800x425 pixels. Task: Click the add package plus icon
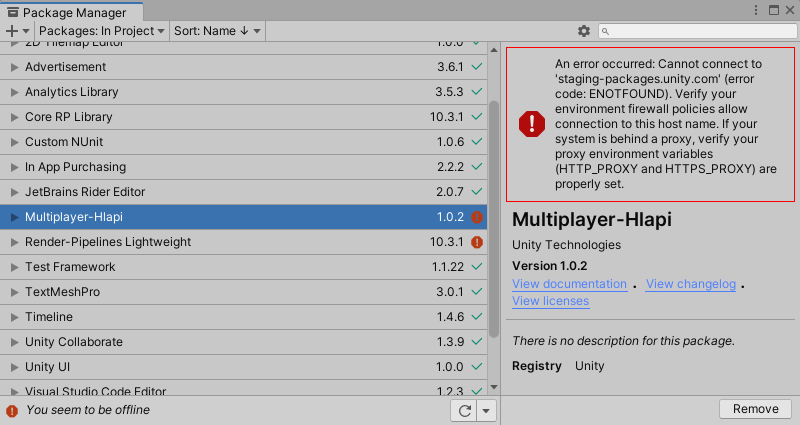12,31
